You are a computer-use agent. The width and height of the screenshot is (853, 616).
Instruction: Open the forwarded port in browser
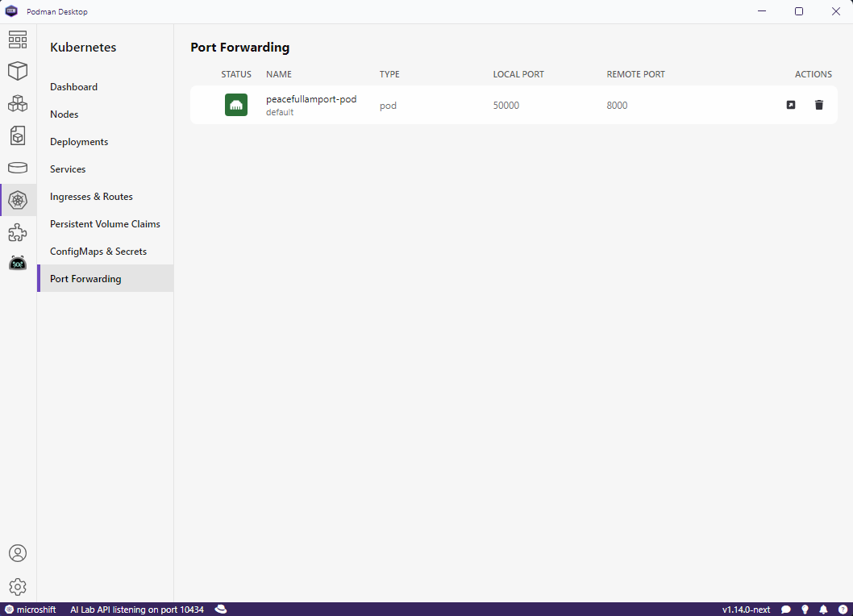pyautogui.click(x=791, y=105)
